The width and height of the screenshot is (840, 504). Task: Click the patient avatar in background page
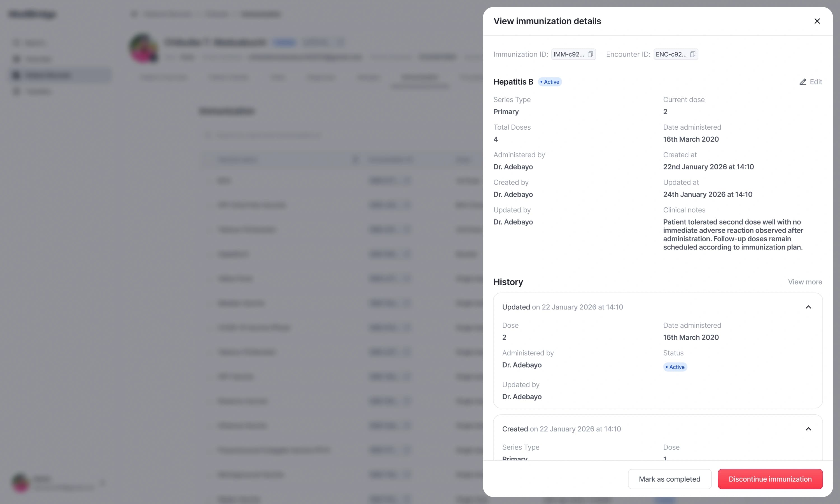144,48
